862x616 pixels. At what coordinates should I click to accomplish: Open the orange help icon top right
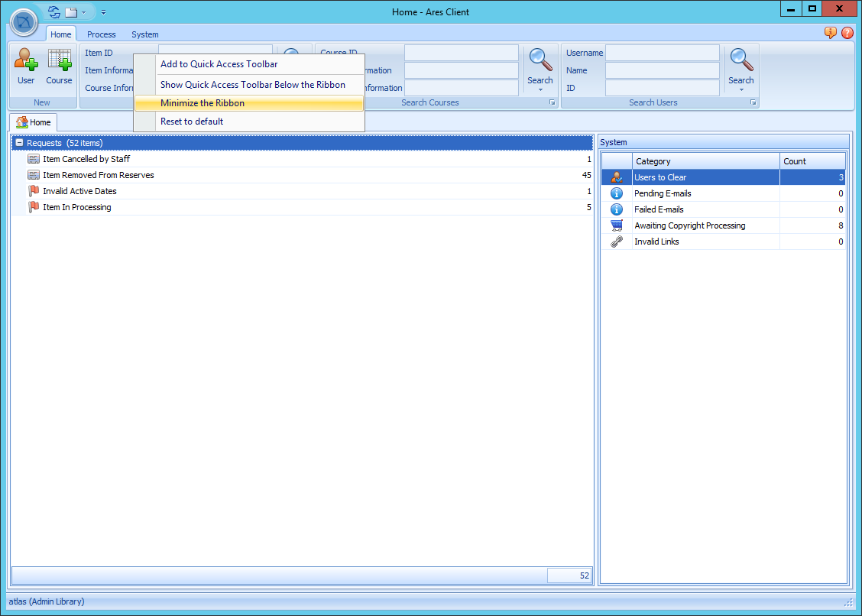[832, 33]
